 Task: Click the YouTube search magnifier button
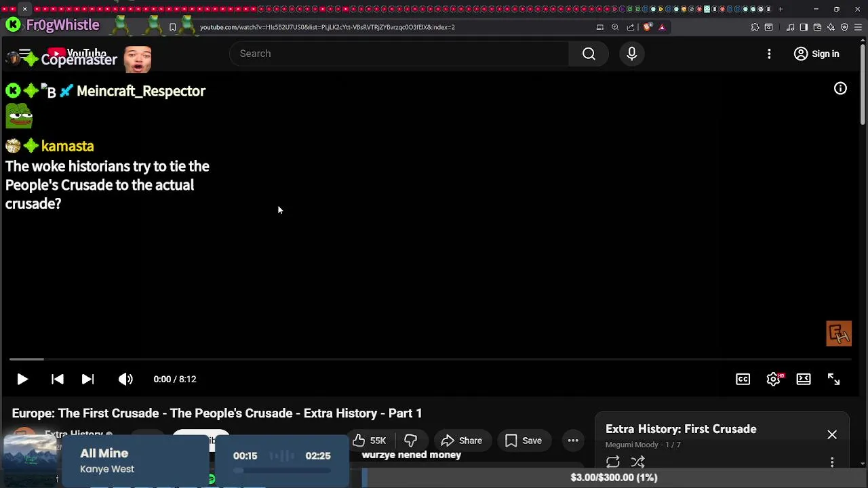click(x=589, y=54)
